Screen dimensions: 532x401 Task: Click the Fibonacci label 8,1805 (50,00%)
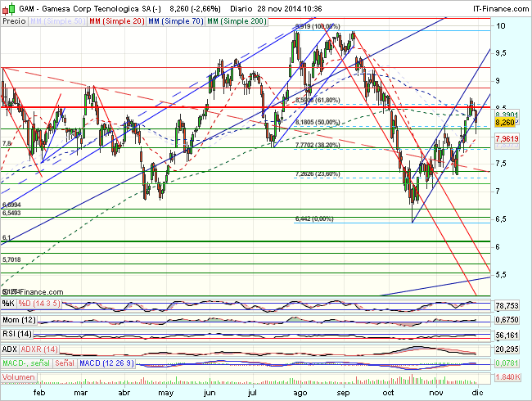[318, 122]
